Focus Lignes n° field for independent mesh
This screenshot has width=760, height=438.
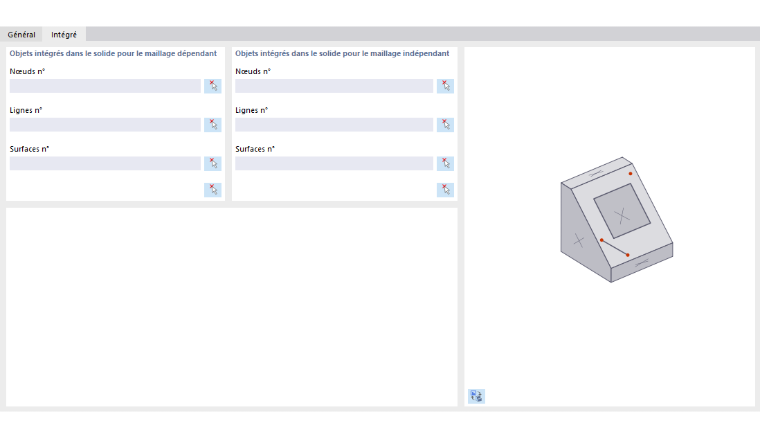click(334, 125)
